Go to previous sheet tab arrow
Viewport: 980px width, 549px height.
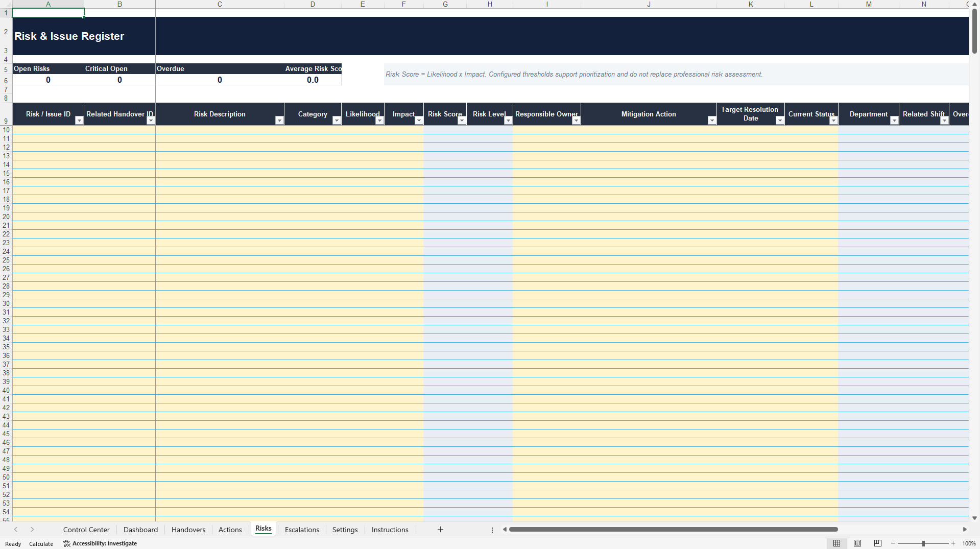tap(16, 530)
